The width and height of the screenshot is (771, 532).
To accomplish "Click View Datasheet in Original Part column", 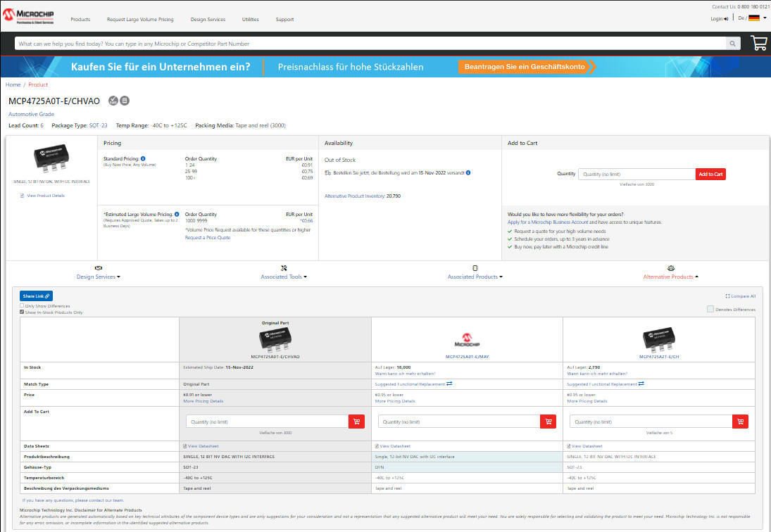I will 203,446.
